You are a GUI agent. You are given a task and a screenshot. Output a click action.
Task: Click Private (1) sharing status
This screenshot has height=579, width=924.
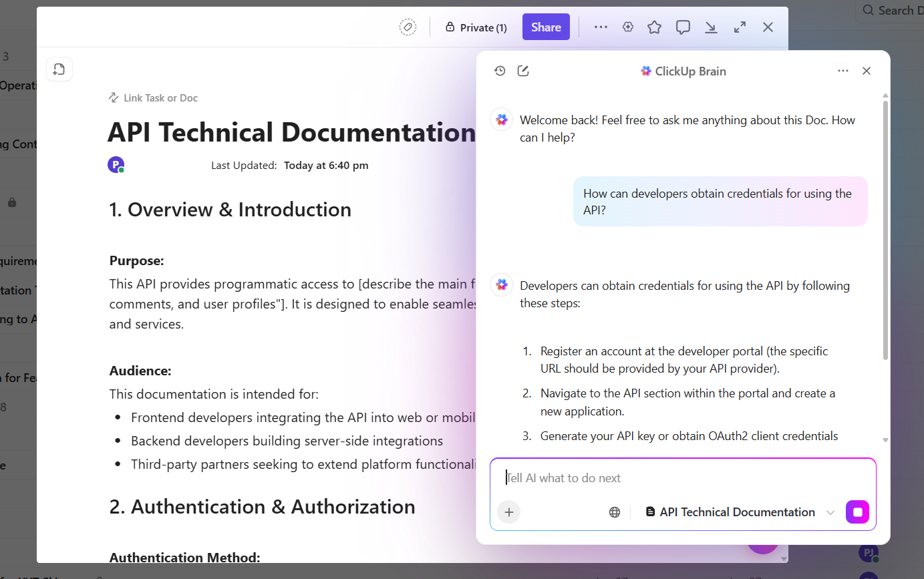476,27
